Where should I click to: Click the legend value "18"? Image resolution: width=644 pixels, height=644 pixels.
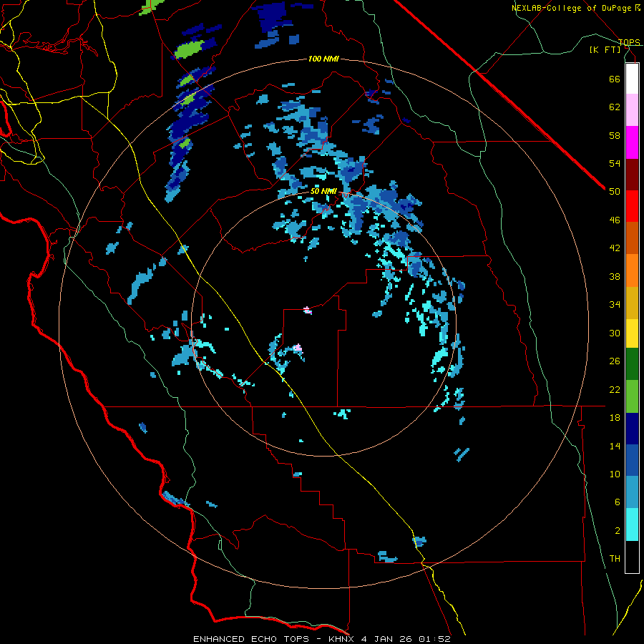coord(615,418)
